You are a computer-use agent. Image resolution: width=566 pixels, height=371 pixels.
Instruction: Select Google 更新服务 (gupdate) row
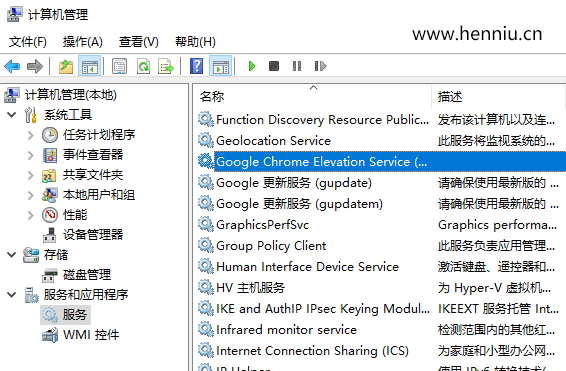[381, 183]
